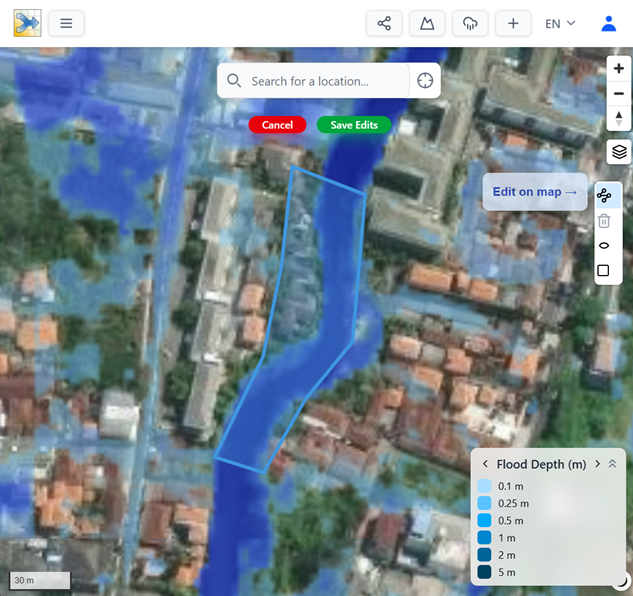Open the user profile icon
Viewport: 633px width, 596px height.
coord(608,23)
